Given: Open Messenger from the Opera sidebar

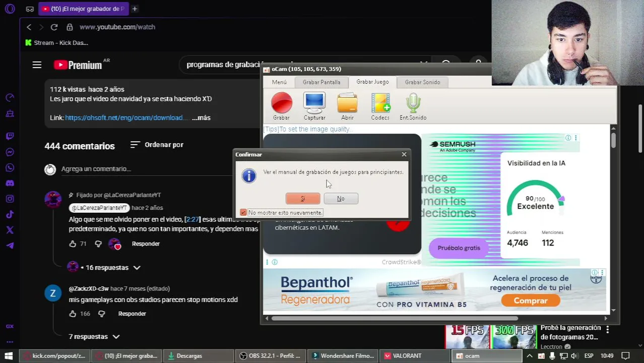Looking at the screenshot, I should click(10, 152).
